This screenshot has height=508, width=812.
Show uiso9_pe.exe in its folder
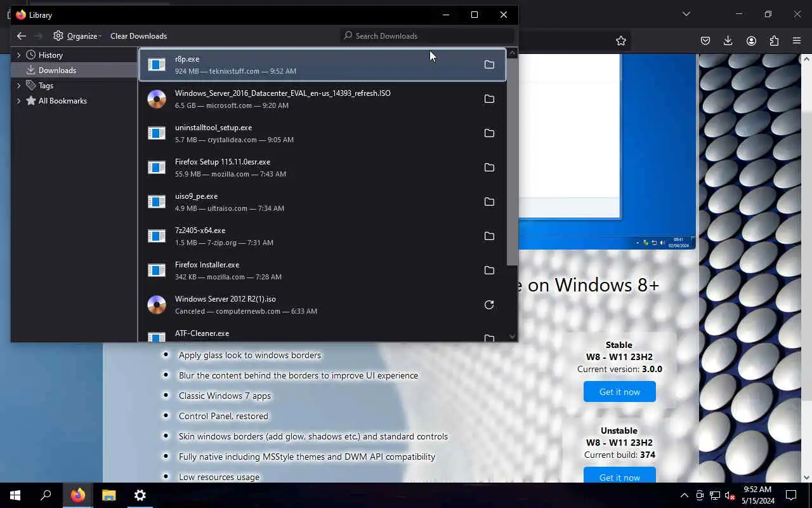pyautogui.click(x=489, y=202)
